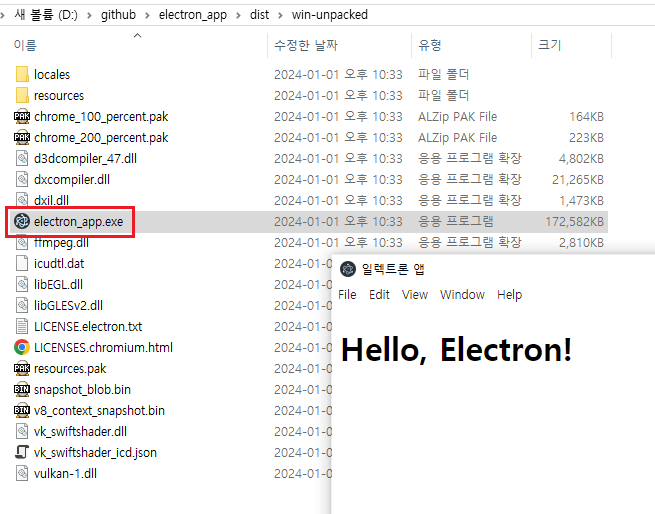Image resolution: width=655 pixels, height=514 pixels.
Task: Click the Hello, Electron! heading
Action: 456,349
